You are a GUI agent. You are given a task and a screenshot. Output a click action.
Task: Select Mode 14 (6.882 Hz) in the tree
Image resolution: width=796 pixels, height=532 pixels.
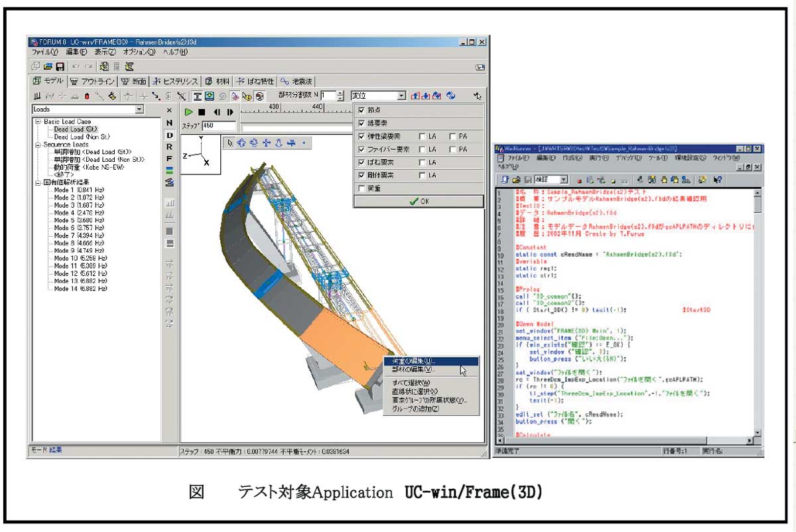coord(80,289)
